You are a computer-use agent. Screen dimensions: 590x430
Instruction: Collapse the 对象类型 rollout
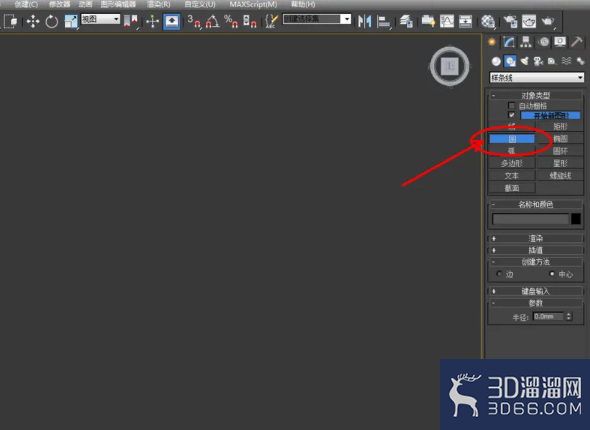tap(536, 95)
